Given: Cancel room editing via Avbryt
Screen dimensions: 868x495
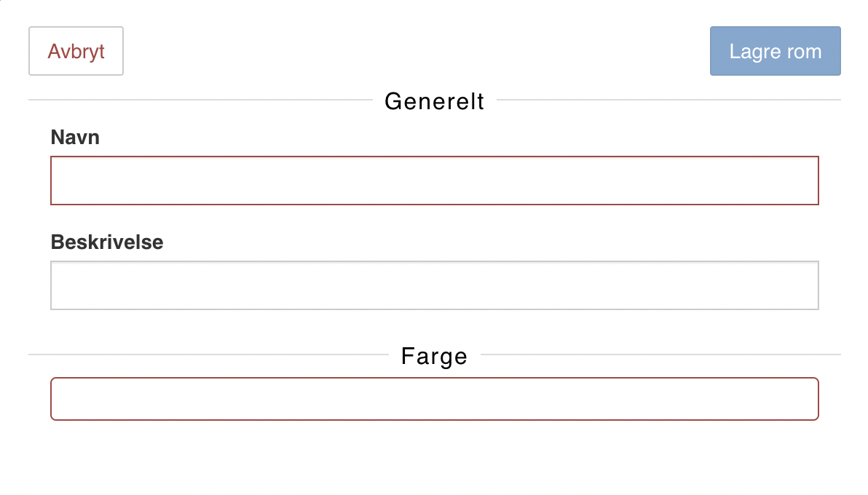Looking at the screenshot, I should point(76,51).
